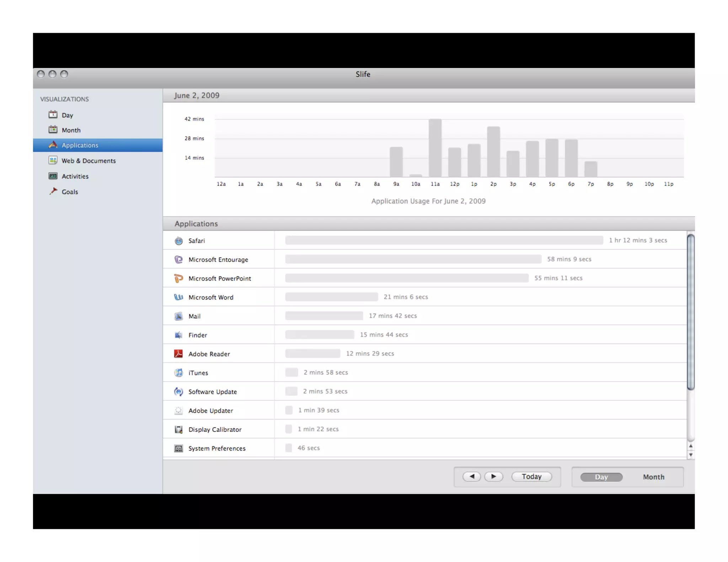Click the Web & Documents sidebar icon
The image size is (728, 562).
click(53, 160)
